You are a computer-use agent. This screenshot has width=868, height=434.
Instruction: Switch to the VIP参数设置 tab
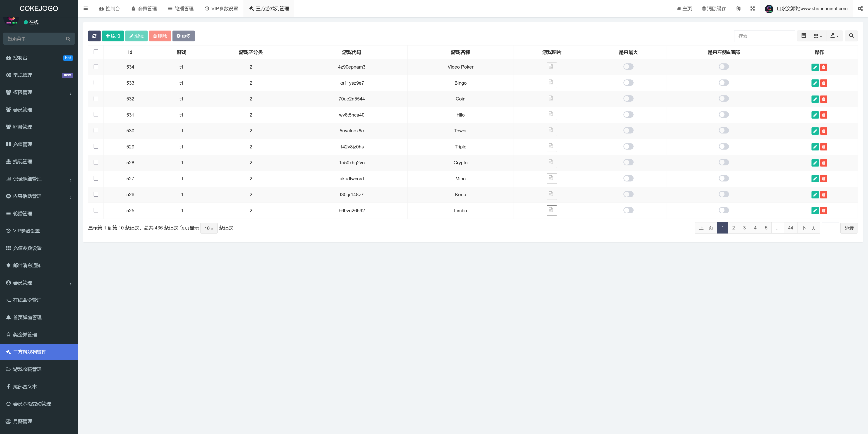[221, 8]
